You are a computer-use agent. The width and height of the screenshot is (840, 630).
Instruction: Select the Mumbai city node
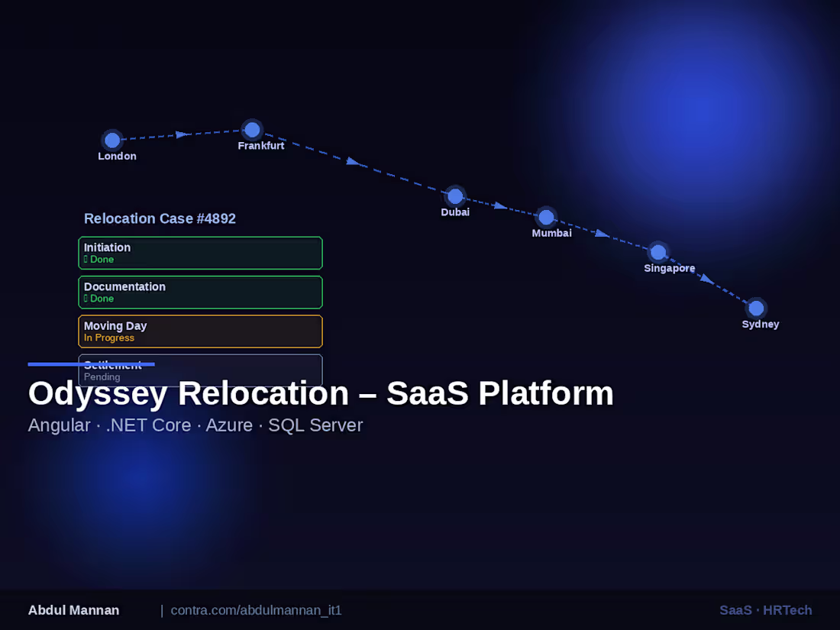(x=546, y=218)
